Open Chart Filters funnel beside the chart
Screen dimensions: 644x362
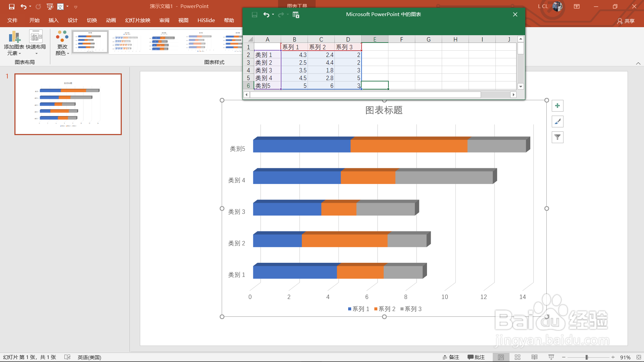point(557,137)
